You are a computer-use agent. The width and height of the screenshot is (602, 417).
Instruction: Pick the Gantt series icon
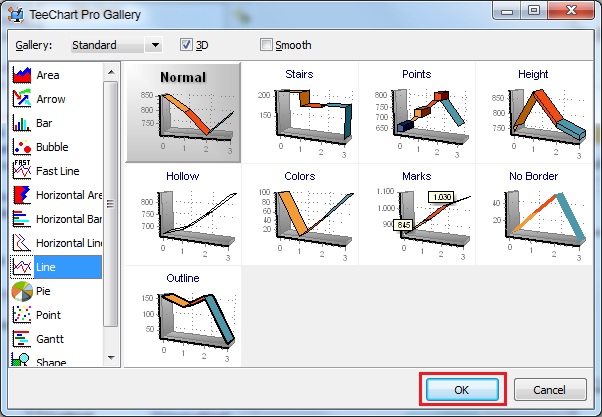tap(22, 339)
